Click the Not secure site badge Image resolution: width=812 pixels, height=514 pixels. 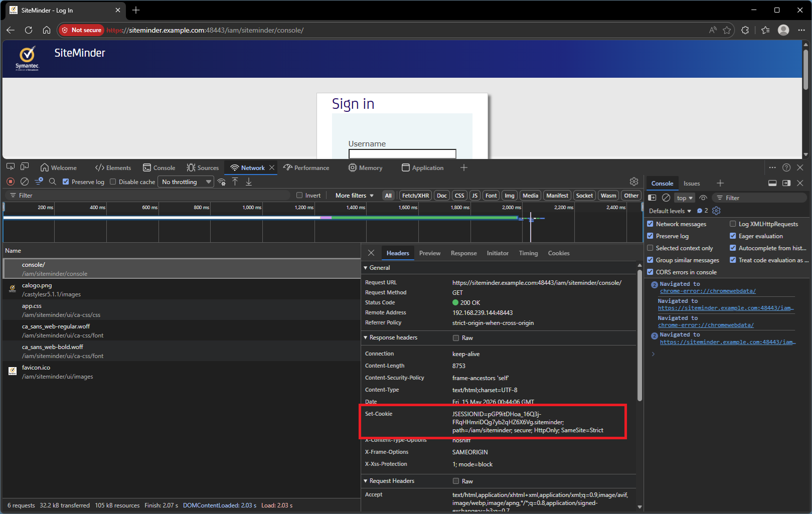tap(81, 30)
